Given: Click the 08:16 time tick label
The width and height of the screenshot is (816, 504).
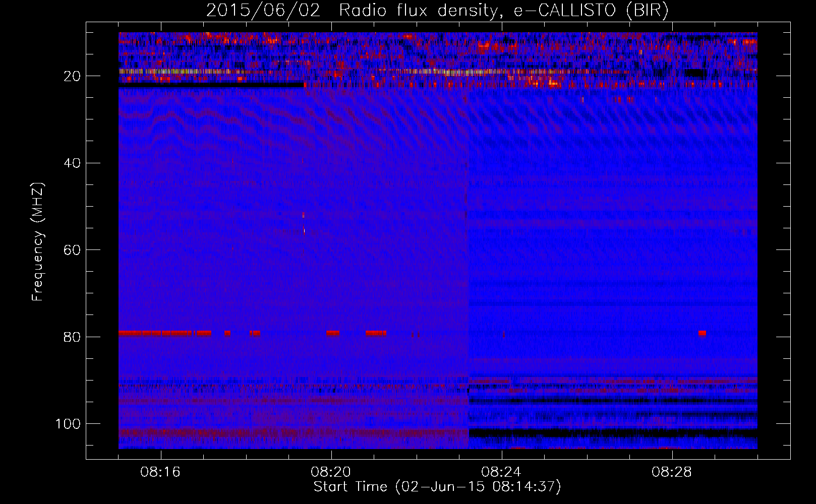Looking at the screenshot, I should coord(160,472).
